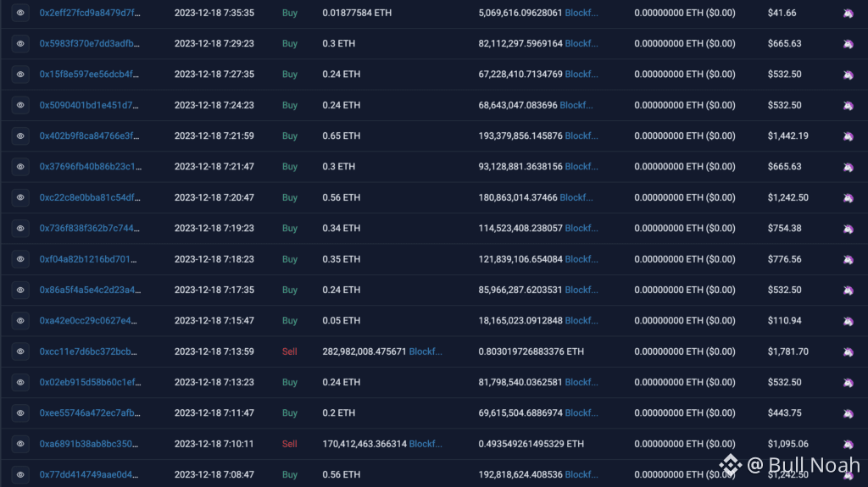Click eye icon for 0xcc11e7d6bc372bcb
Viewport: 868px width, 487px height.
pyautogui.click(x=20, y=351)
